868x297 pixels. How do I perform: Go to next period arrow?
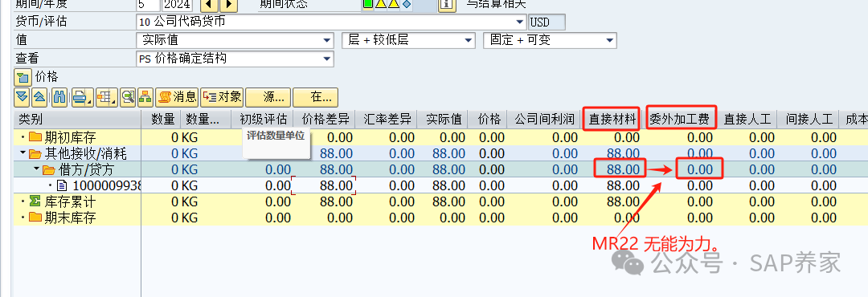pos(228,5)
